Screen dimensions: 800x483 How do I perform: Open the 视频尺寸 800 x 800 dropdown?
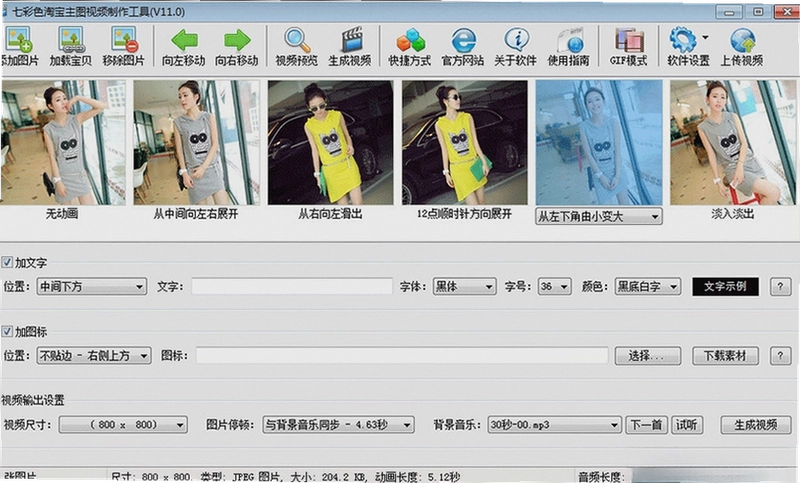point(123,424)
